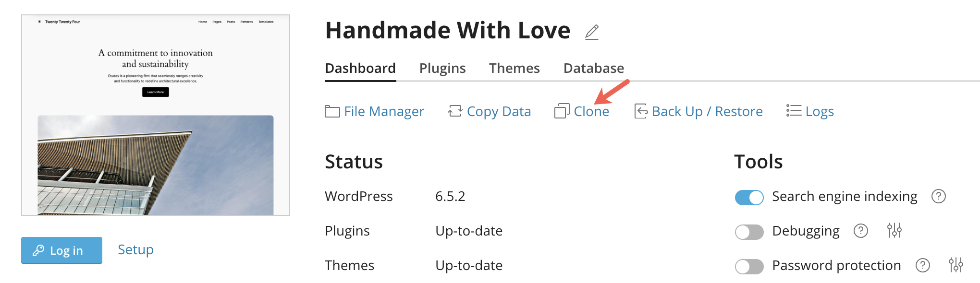The width and height of the screenshot is (980, 283).
Task: Click the website preview thumbnail
Action: point(156,115)
